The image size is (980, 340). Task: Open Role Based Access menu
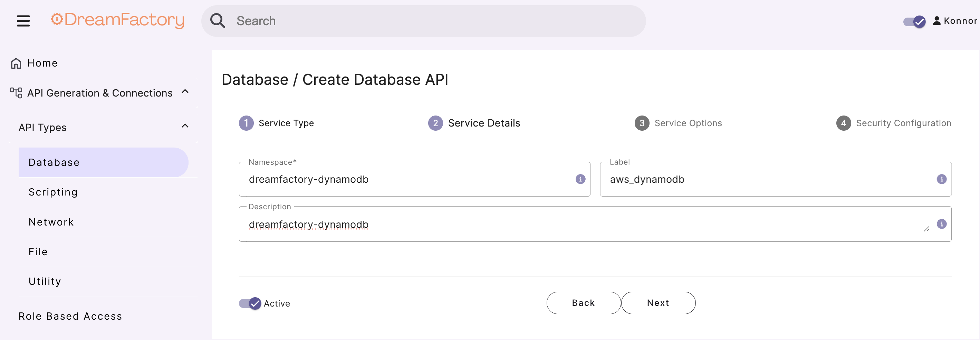coord(70,316)
